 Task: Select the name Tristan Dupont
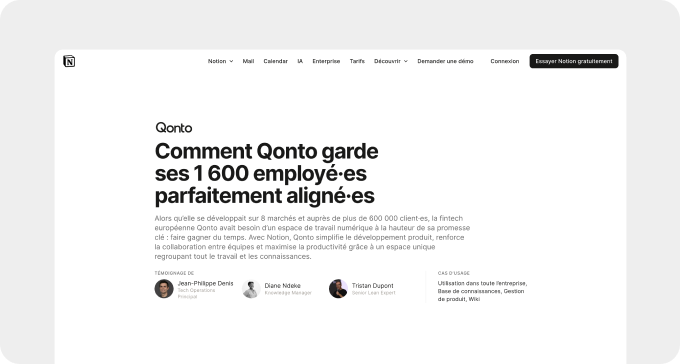373,285
